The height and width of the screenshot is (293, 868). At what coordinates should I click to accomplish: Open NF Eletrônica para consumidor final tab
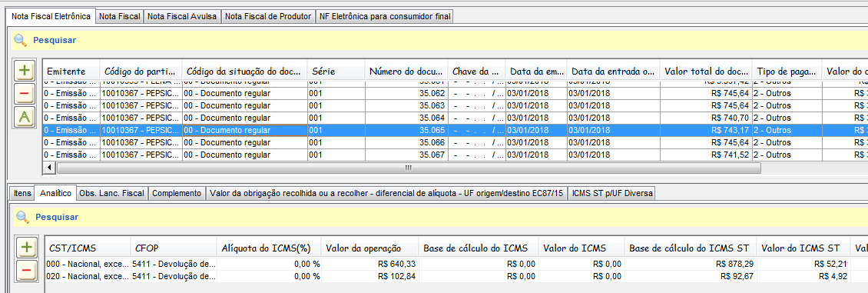click(x=386, y=17)
